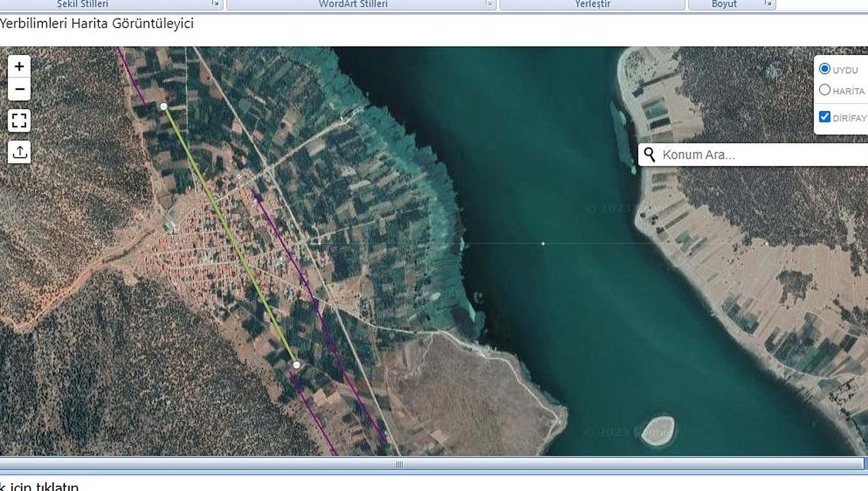Select the UYDU satellite radio button
This screenshot has width=868, height=491.
pos(825,69)
